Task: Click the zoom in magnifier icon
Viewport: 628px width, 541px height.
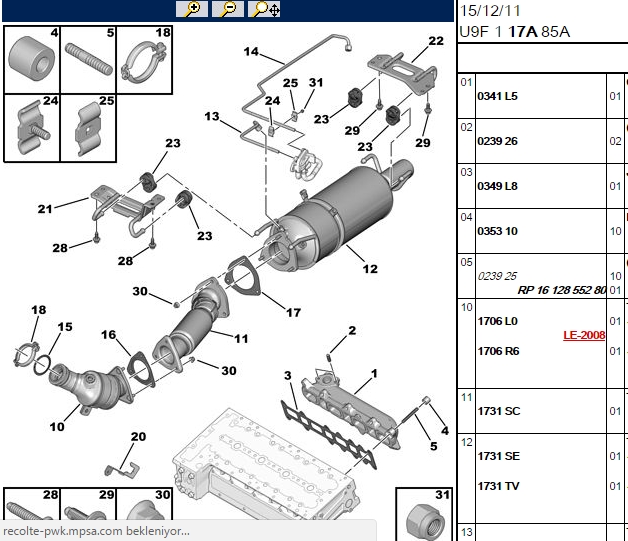Action: pyautogui.click(x=192, y=9)
